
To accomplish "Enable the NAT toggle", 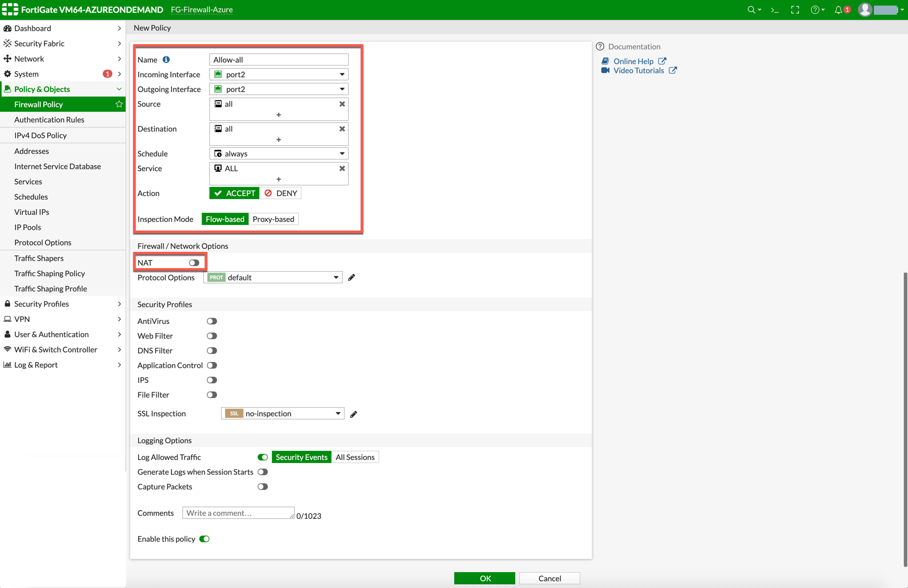I will 194,263.
